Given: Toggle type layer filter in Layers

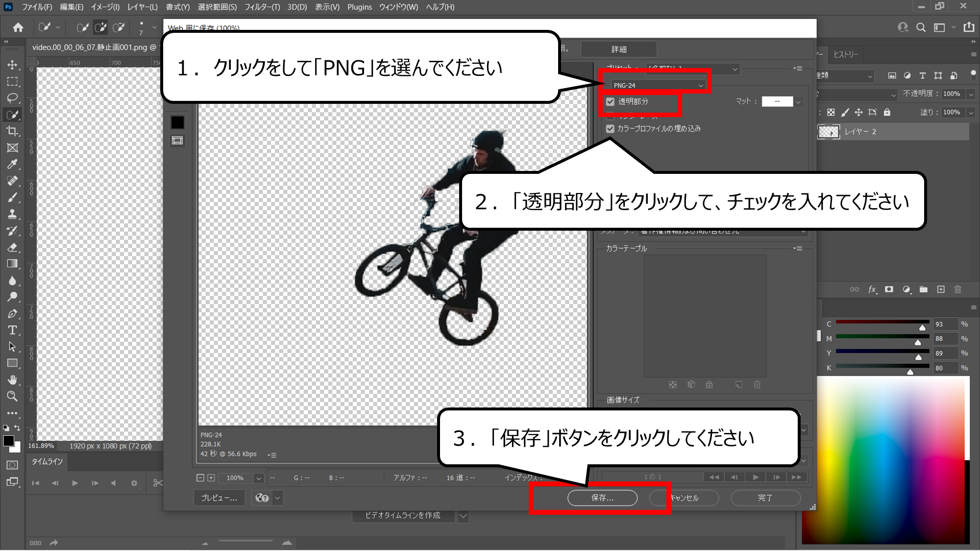Looking at the screenshot, I should (923, 75).
